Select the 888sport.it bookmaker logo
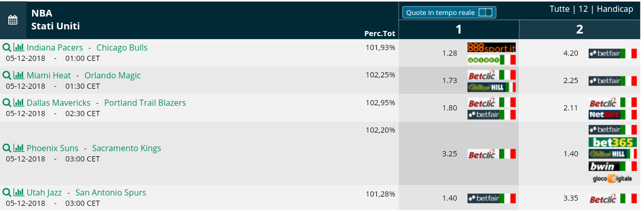 [x=492, y=47]
